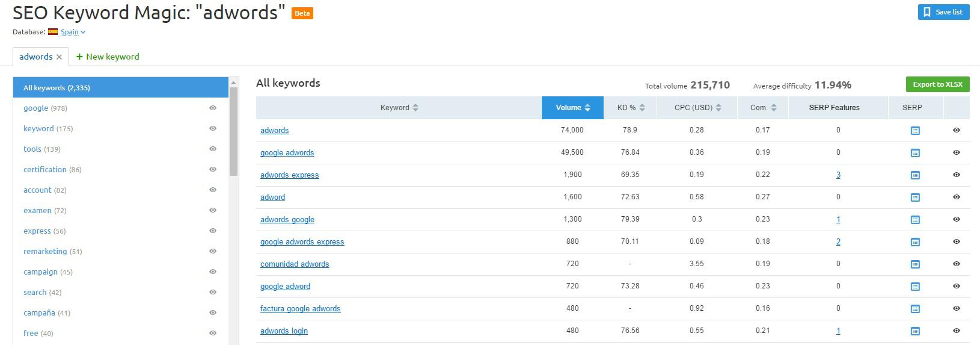This screenshot has height=345, width=980.
Task: Close the adwords tab with the X
Action: click(59, 57)
